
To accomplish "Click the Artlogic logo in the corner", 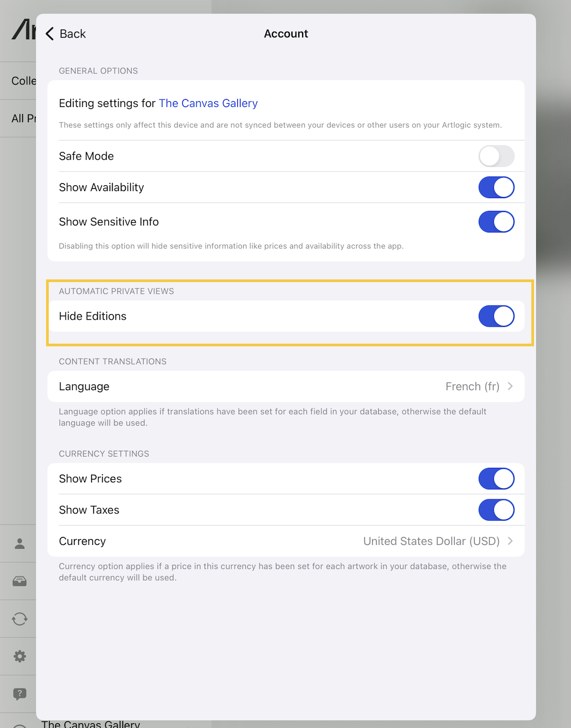I will coord(24,29).
